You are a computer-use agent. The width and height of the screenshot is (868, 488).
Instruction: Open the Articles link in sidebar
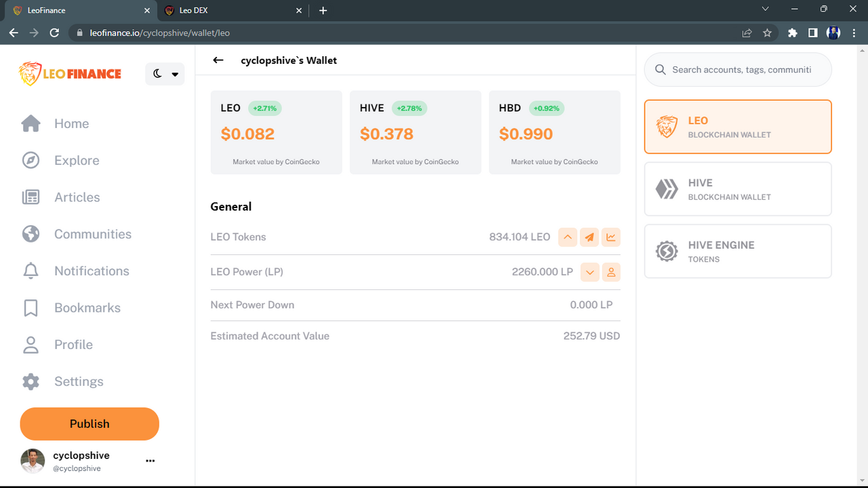pyautogui.click(x=77, y=197)
